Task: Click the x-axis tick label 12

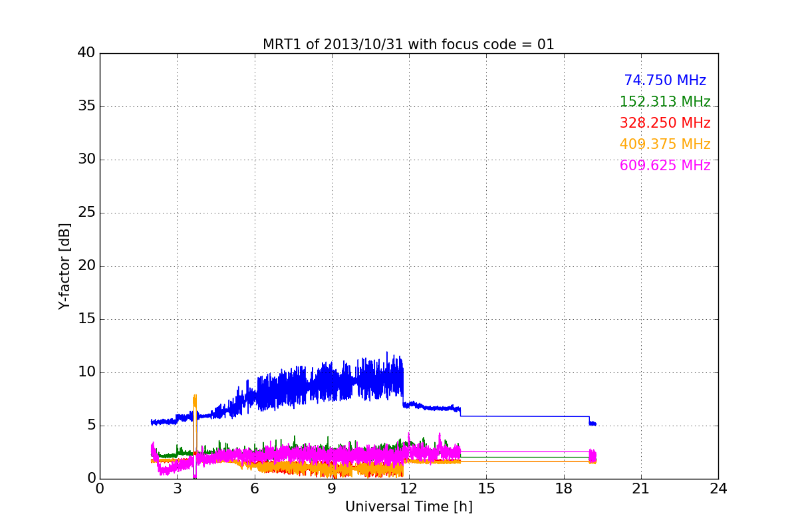Action: click(409, 489)
